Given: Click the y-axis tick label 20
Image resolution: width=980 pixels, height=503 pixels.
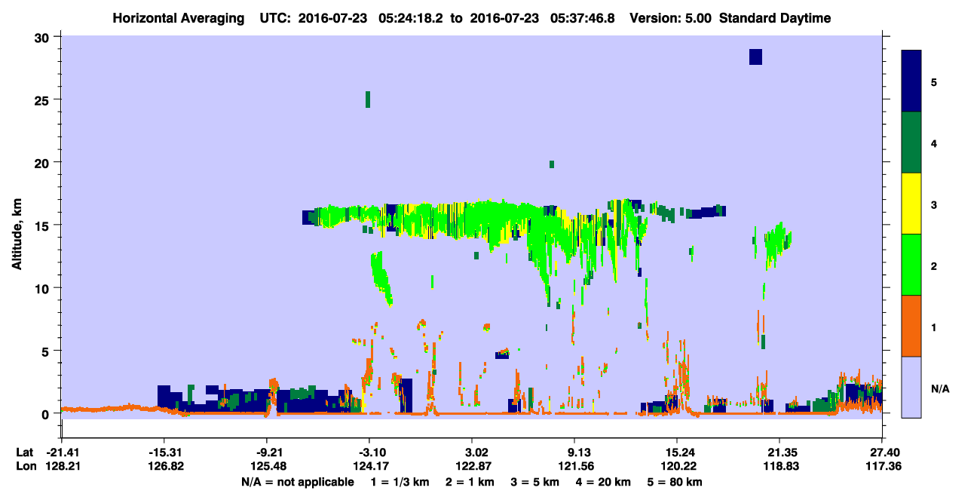Looking at the screenshot, I should tap(44, 162).
